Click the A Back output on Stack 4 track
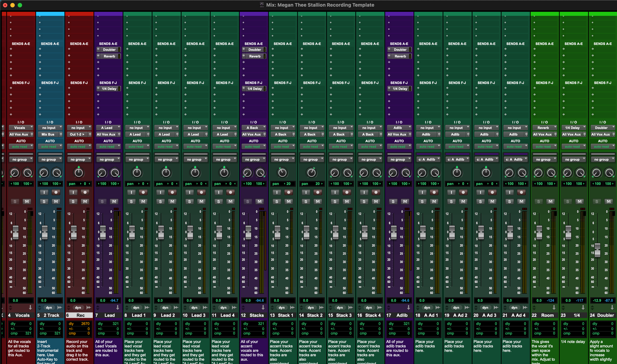Viewport: 617px width, 364px height. click(x=368, y=134)
